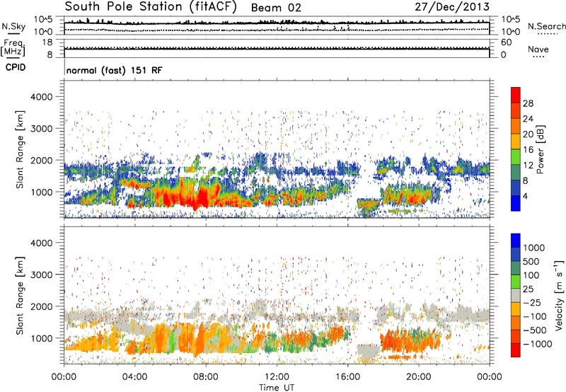Screen dimensions: 566x392
Task: Click the "N.Search" legend label
Action: tap(546, 26)
